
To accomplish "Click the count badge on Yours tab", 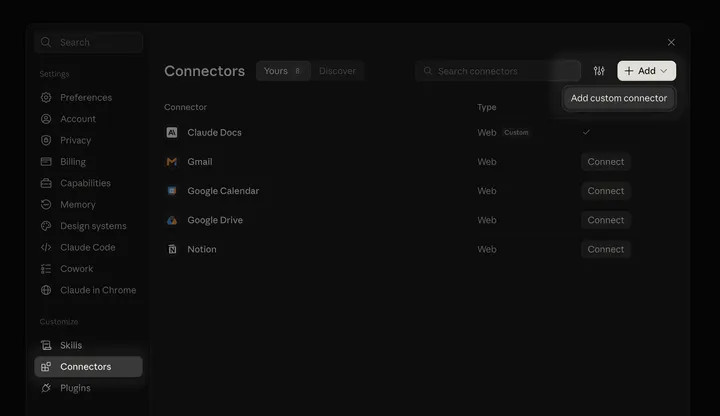I will pos(298,71).
